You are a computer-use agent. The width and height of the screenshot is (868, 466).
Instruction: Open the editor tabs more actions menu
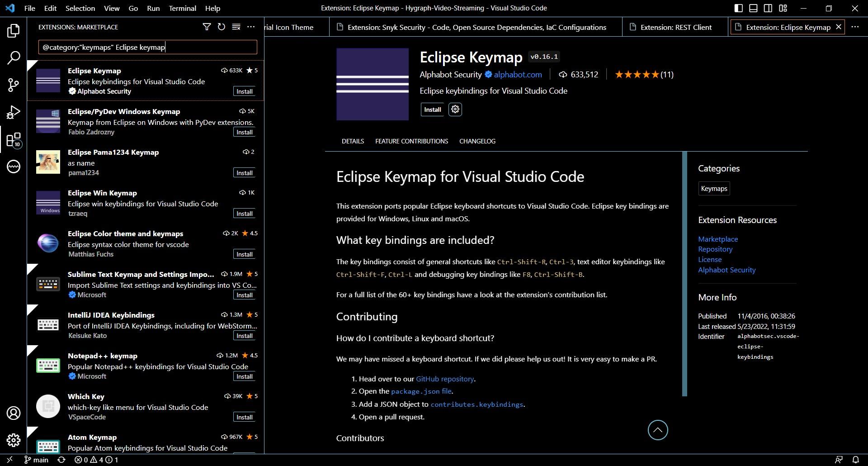pyautogui.click(x=855, y=27)
